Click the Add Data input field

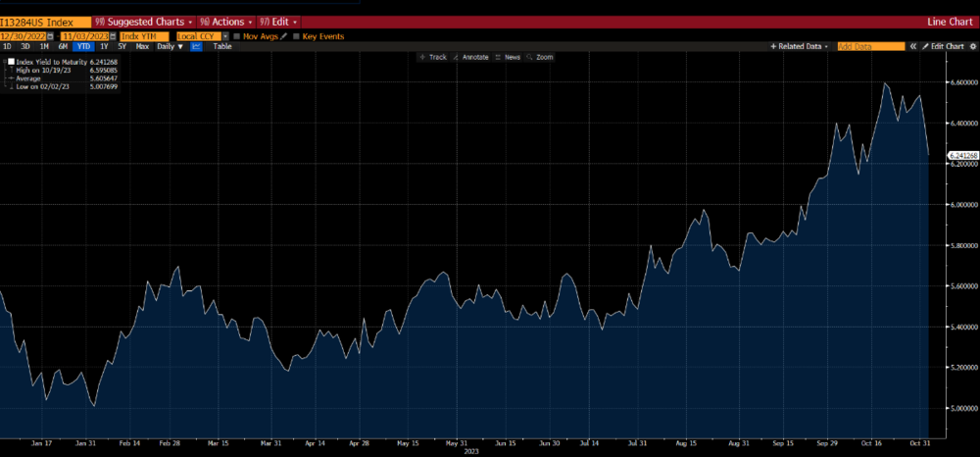(x=871, y=46)
